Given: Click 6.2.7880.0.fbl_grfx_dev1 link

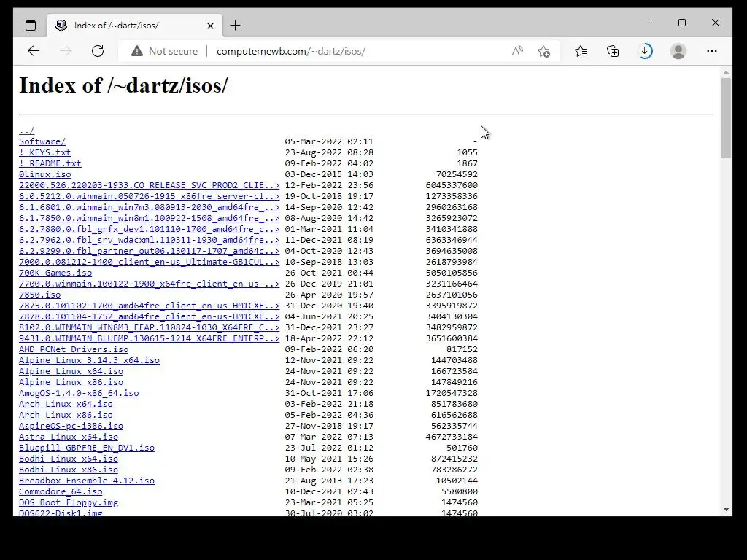Looking at the screenshot, I should pos(149,229).
